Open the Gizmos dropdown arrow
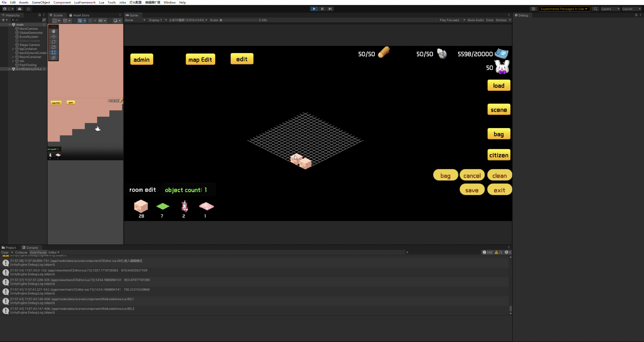The height and width of the screenshot is (342, 644). [510, 20]
